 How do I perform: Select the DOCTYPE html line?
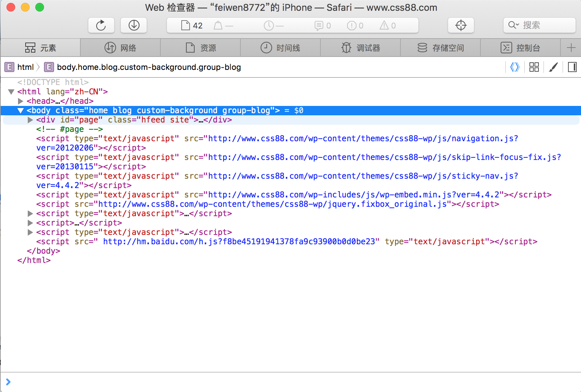53,82
